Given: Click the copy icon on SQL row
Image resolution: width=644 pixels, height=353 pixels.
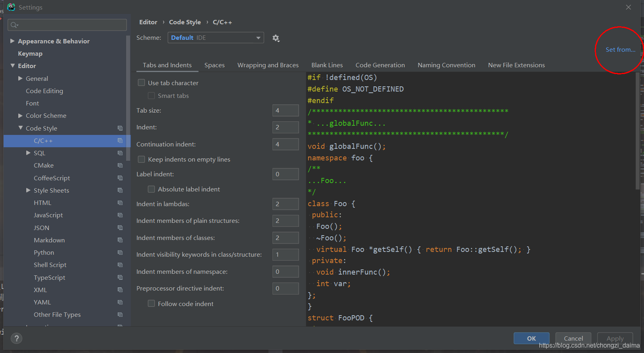Looking at the screenshot, I should [x=120, y=153].
